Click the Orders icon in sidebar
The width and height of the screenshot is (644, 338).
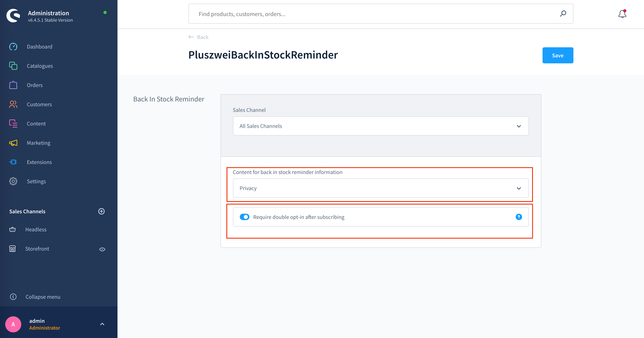tap(13, 85)
